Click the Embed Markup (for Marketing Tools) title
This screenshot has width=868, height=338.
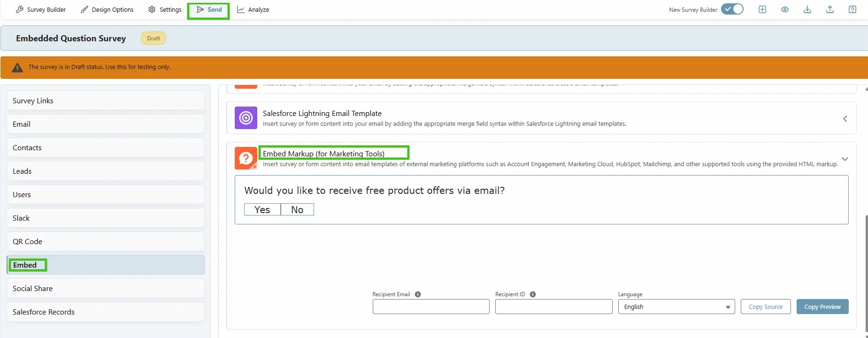click(x=323, y=154)
